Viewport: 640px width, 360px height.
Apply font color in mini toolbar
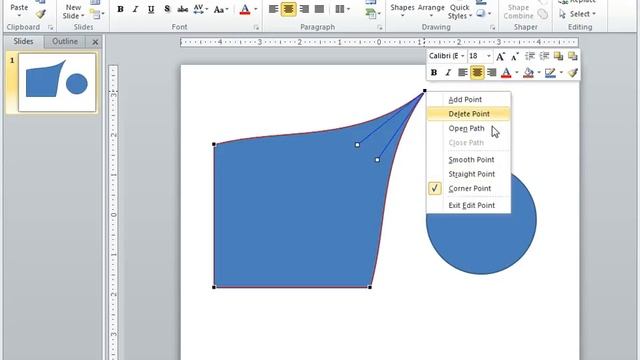pyautogui.click(x=506, y=73)
